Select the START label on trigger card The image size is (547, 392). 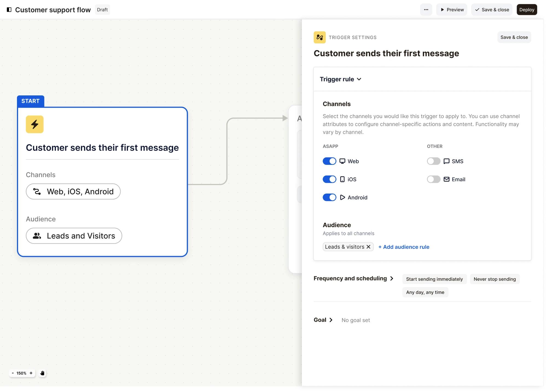coord(30,101)
